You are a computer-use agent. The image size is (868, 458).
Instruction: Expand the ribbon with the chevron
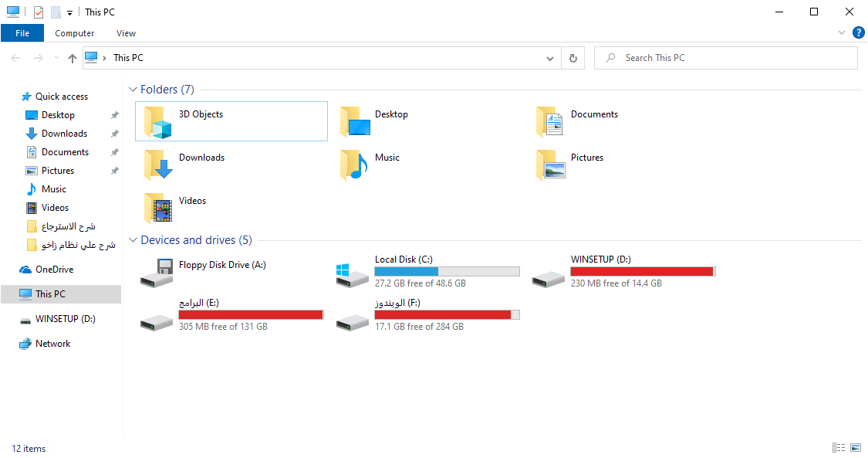pyautogui.click(x=842, y=32)
